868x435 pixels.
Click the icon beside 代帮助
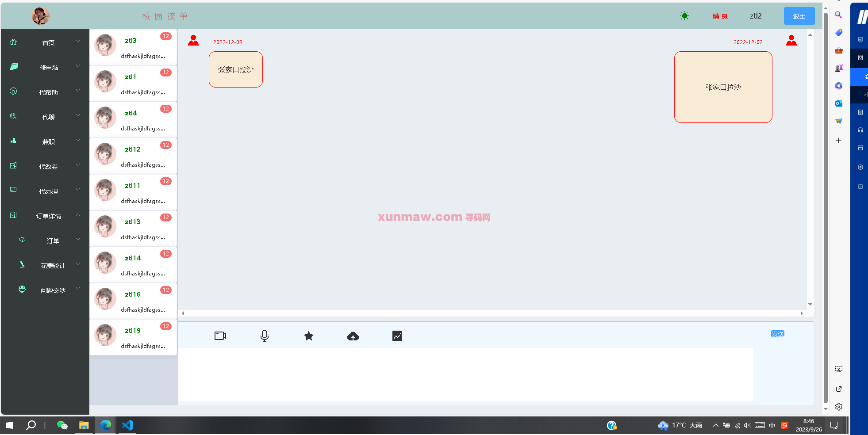click(13, 91)
